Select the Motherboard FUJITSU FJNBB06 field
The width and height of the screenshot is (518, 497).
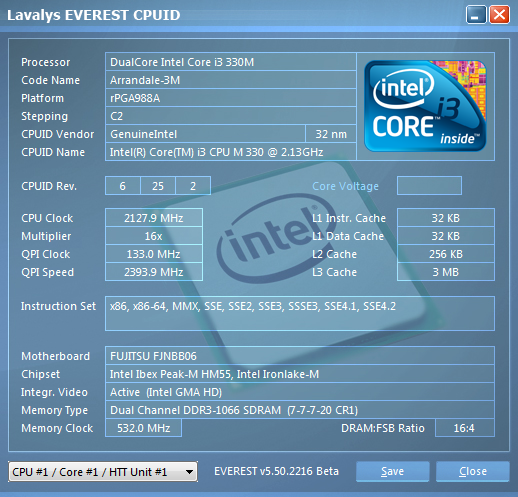coord(300,356)
